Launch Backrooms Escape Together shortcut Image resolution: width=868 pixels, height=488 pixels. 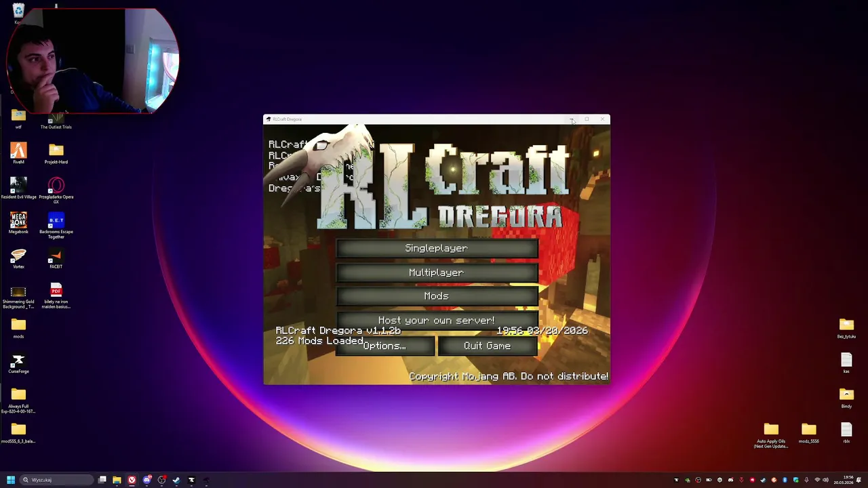click(x=56, y=224)
